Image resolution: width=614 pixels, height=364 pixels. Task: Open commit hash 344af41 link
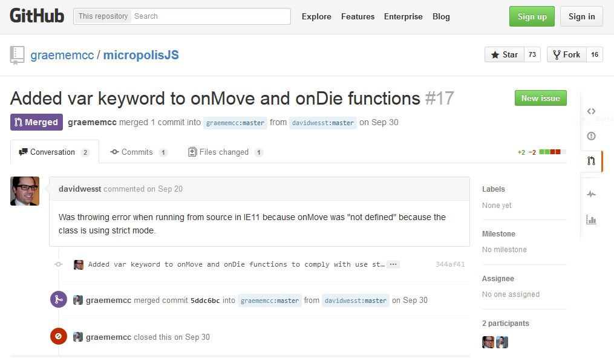pos(450,264)
